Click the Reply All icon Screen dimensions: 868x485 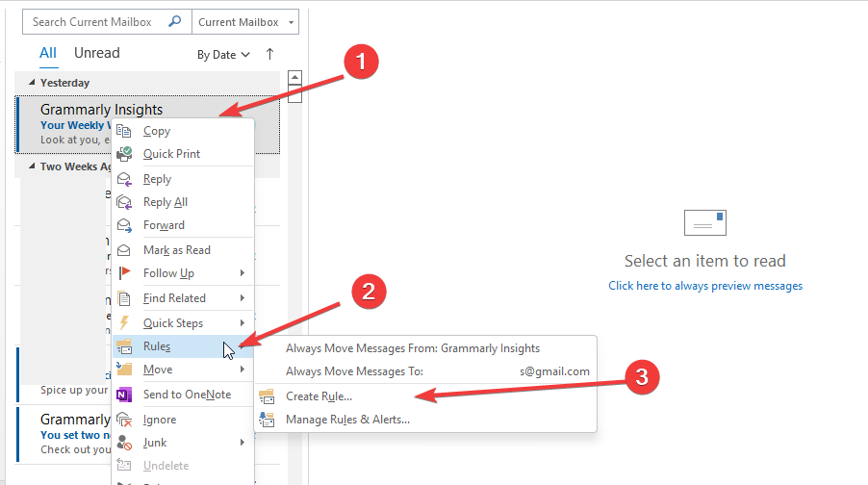[x=124, y=202]
